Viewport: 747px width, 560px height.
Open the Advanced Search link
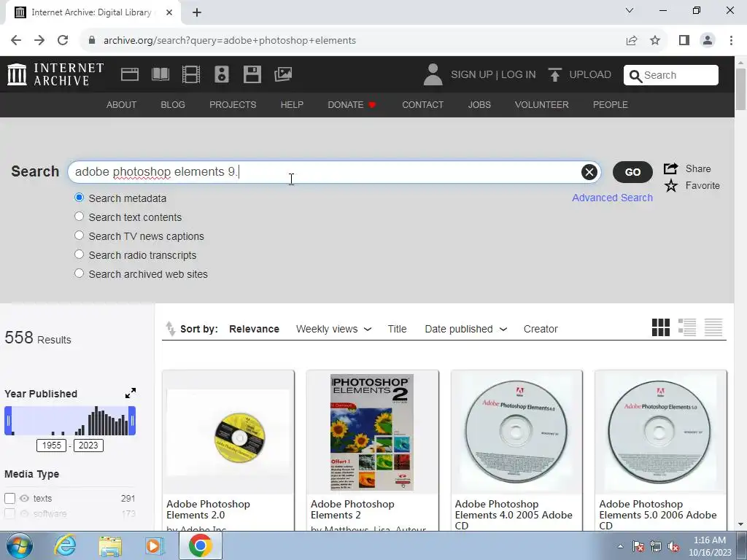613,198
